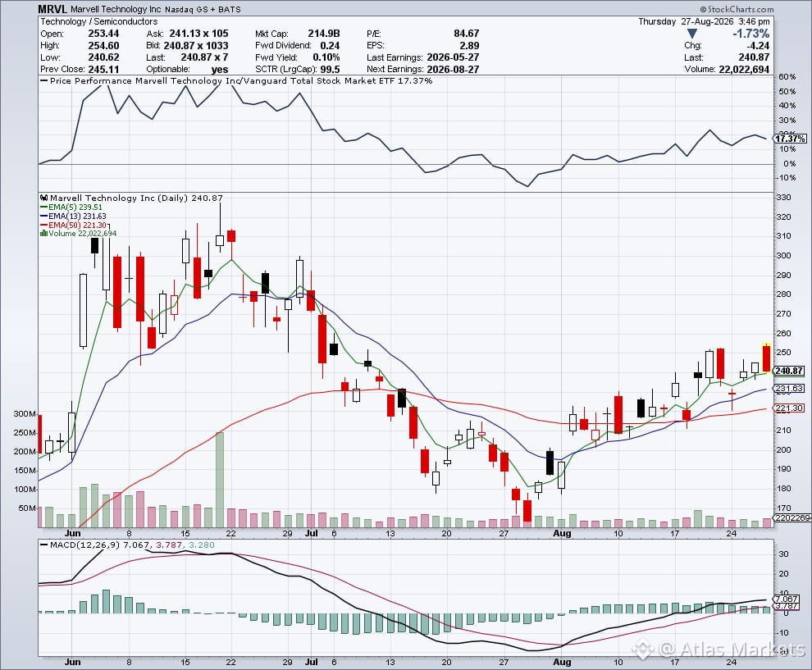Click the yellow-highlighted latest red candle
Screen dimensions: 812x670
coord(766,358)
